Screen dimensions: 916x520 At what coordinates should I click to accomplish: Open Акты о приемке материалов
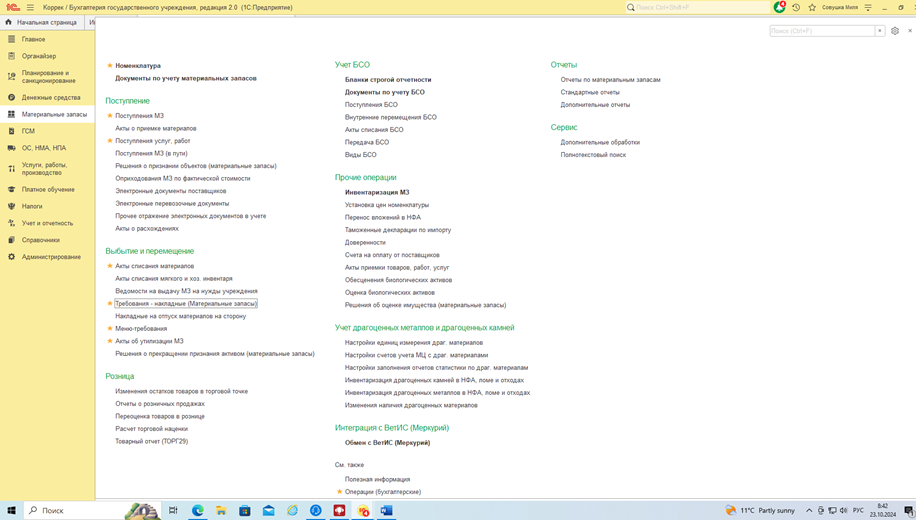[156, 129]
